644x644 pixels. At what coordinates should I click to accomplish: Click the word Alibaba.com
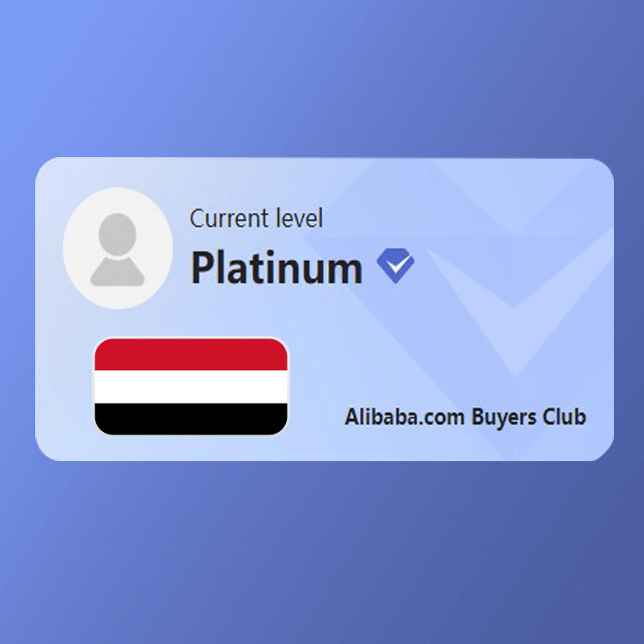pyautogui.click(x=404, y=416)
